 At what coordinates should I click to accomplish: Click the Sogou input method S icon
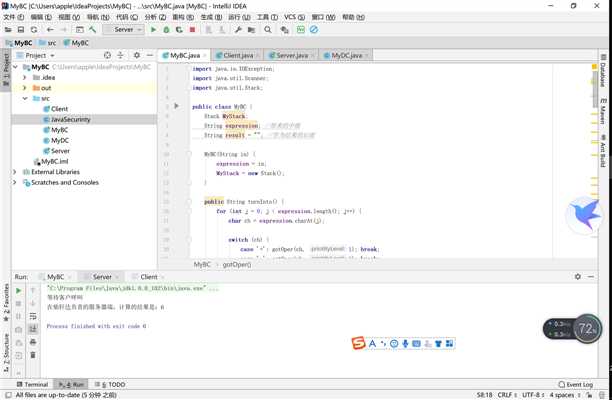[358, 343]
